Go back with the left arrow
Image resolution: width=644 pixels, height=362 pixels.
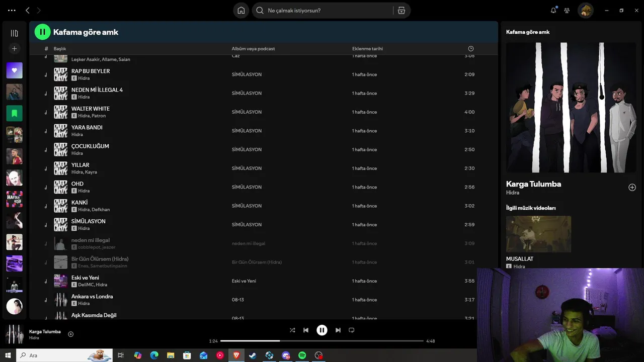pyautogui.click(x=28, y=11)
